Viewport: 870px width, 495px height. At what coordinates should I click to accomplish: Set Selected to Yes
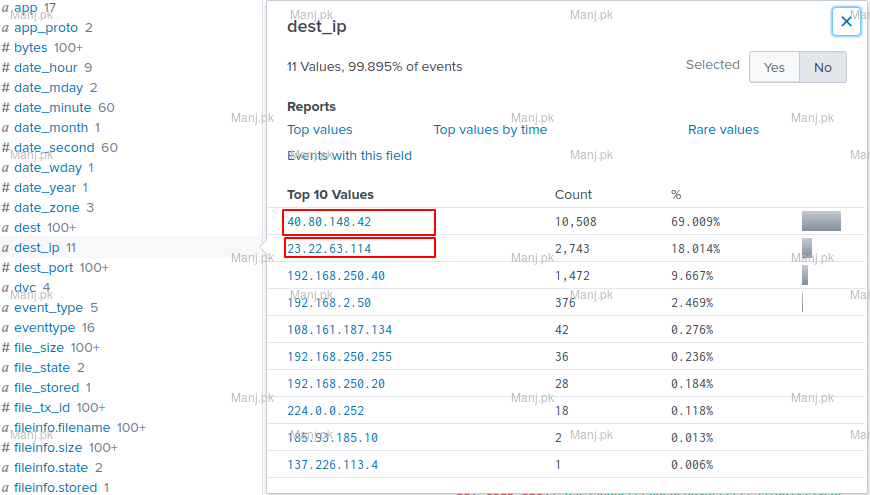[774, 67]
